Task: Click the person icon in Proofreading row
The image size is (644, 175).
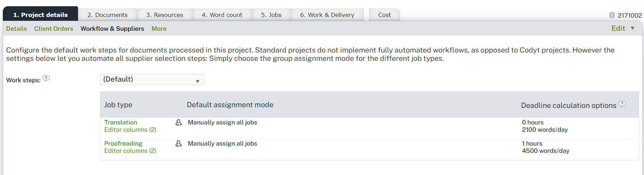Action: coord(179,144)
